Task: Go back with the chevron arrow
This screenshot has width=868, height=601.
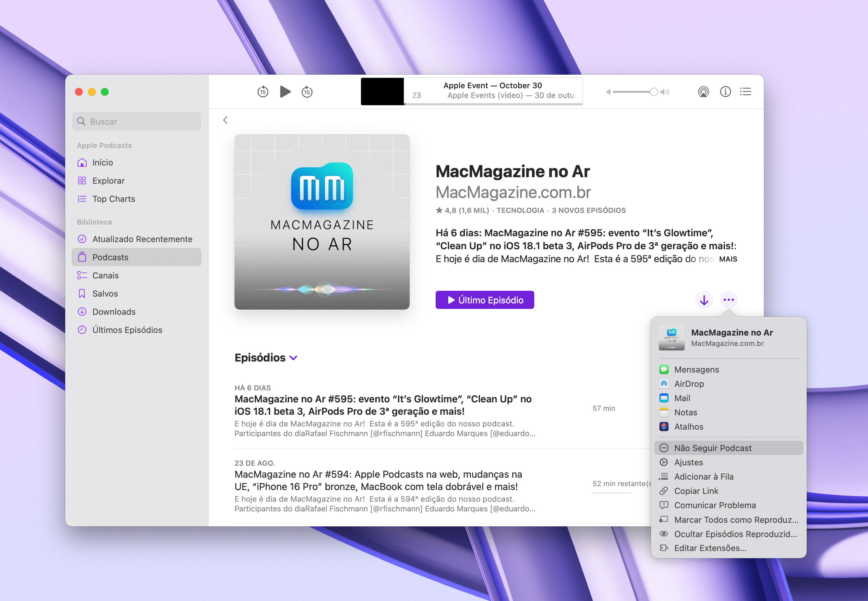Action: coord(225,120)
